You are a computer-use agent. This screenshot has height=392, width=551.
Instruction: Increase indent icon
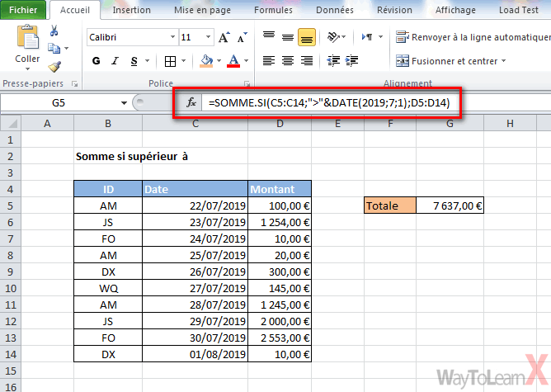tap(351, 61)
